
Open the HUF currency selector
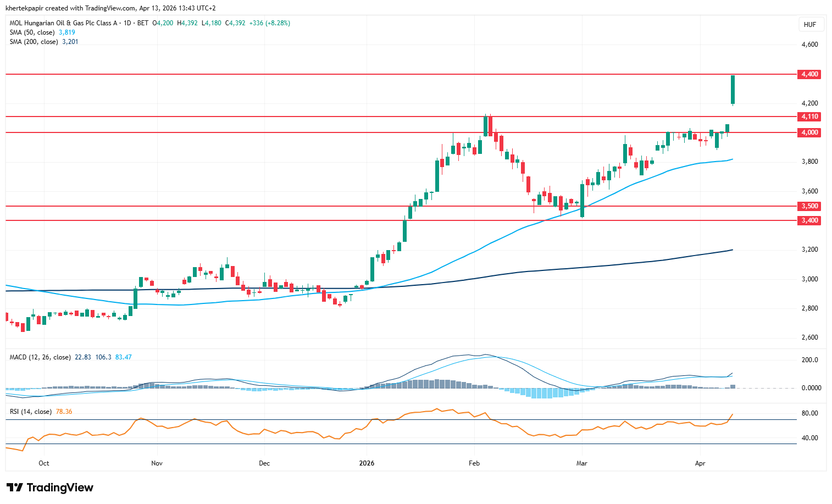(809, 25)
